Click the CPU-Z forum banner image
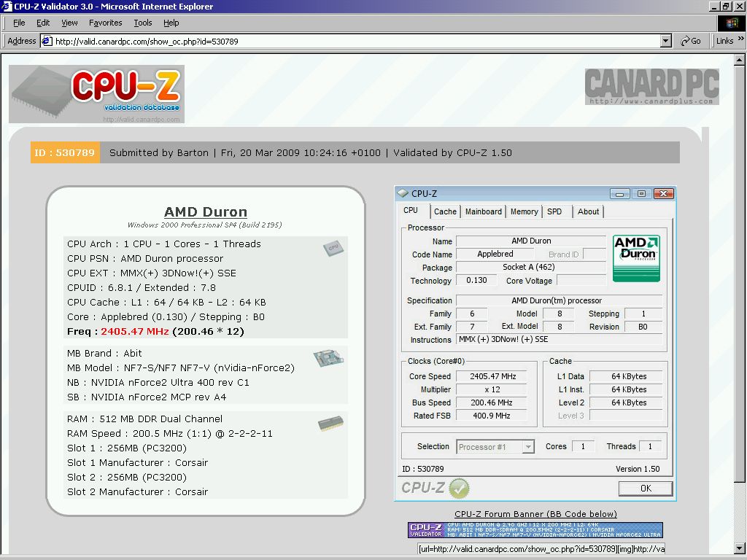The image size is (747, 560). click(535, 530)
